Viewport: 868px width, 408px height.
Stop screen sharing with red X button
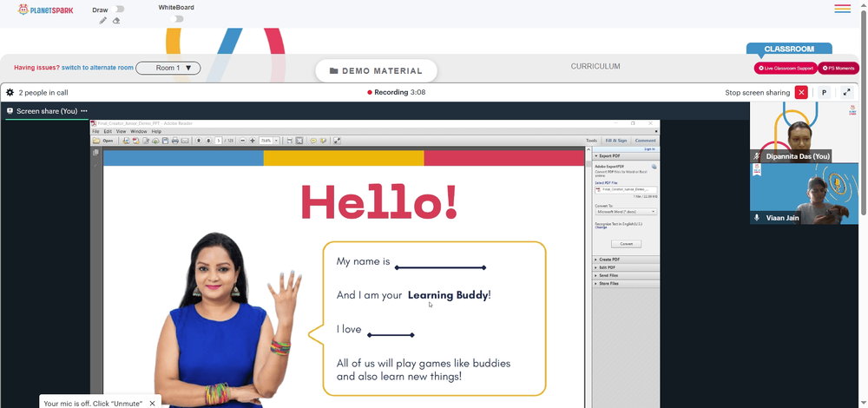(801, 92)
